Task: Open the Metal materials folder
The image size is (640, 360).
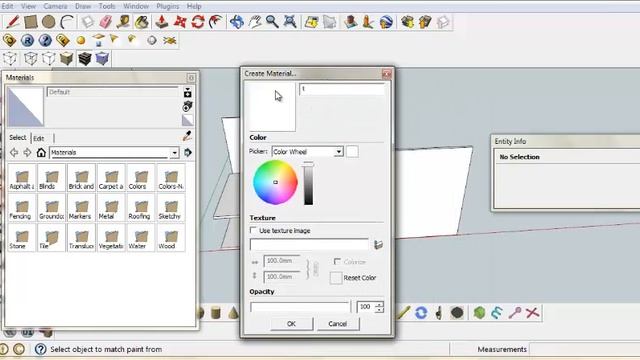Action: [x=111, y=208]
